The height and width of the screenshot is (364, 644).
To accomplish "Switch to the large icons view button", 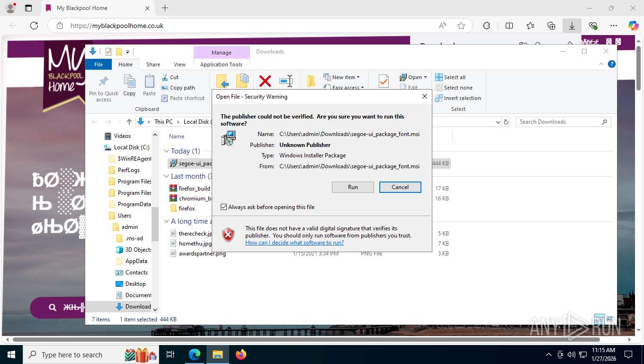I will click(610, 319).
